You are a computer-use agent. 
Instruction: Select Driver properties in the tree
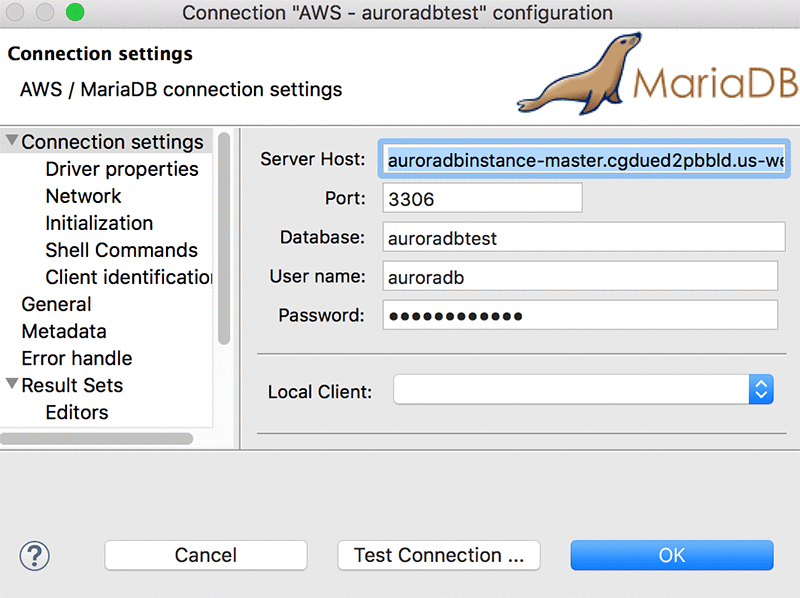pyautogui.click(x=121, y=169)
